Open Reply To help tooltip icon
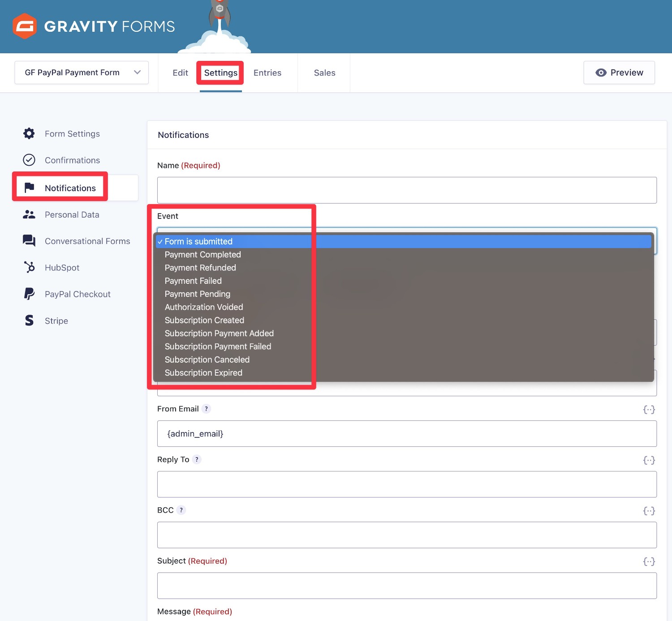 (x=197, y=459)
